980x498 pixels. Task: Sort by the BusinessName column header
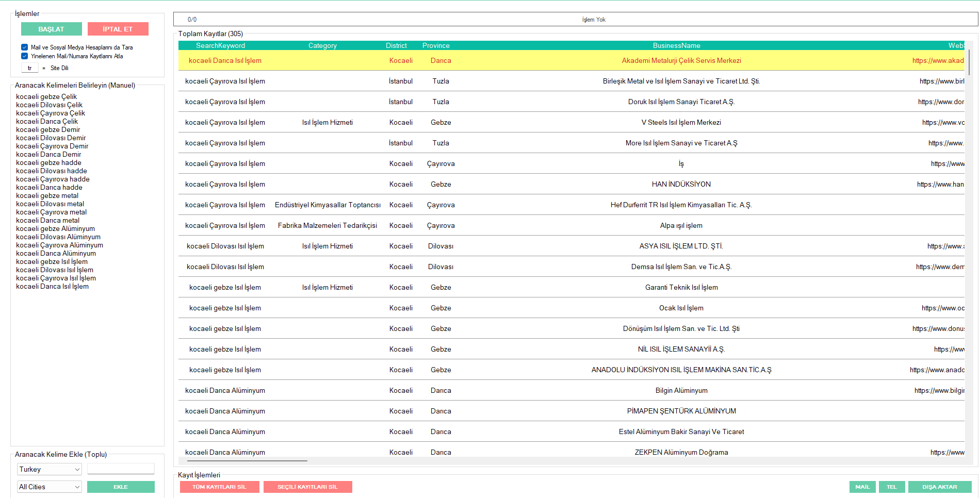[x=676, y=45]
